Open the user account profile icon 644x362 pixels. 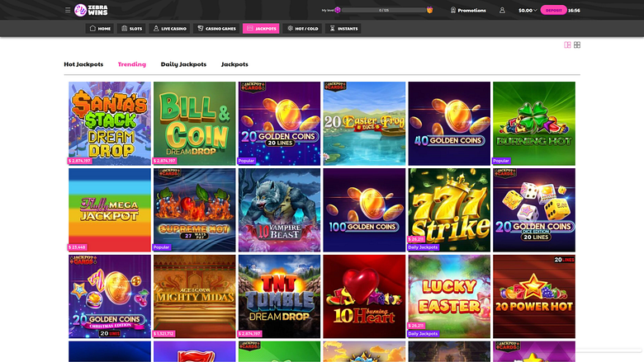(502, 10)
